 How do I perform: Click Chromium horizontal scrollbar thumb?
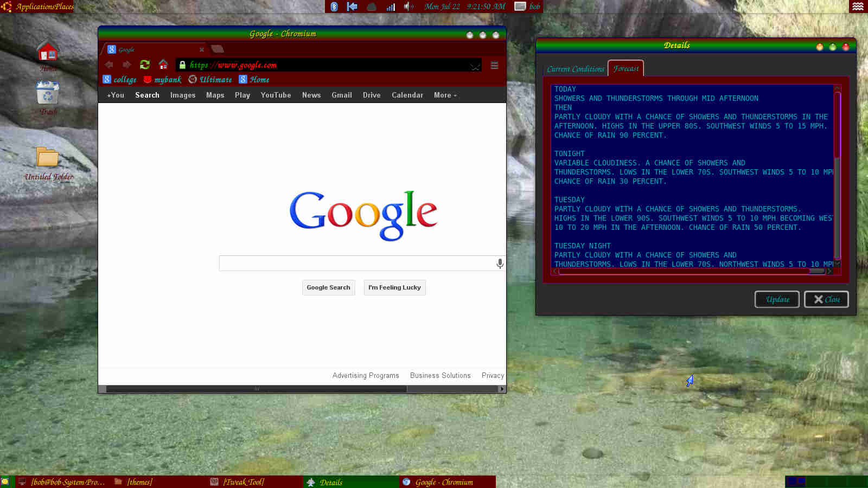pyautogui.click(x=257, y=389)
